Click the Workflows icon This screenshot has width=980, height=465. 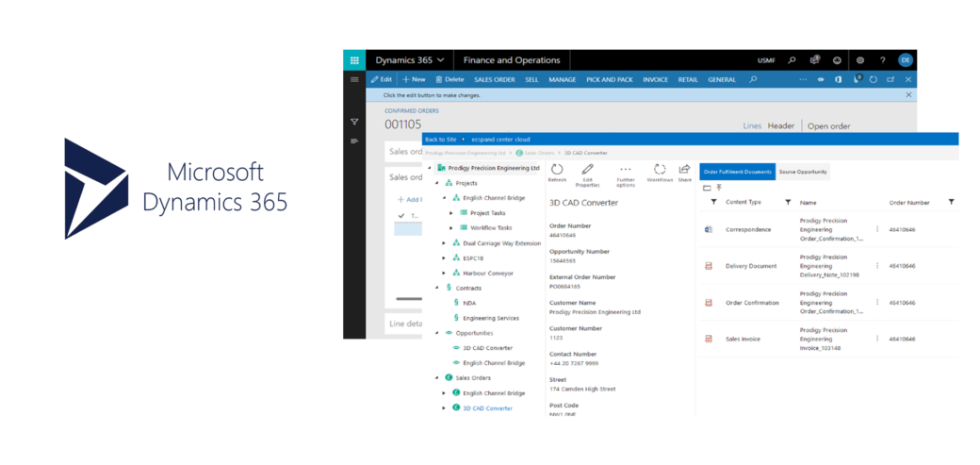[x=660, y=170]
